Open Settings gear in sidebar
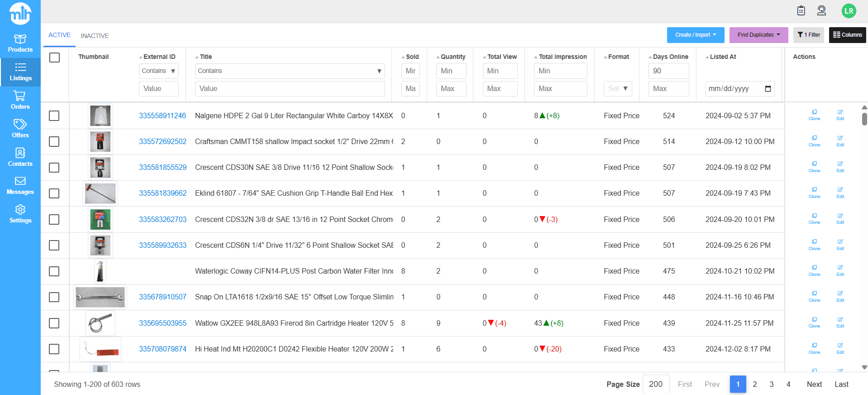This screenshot has height=395, width=868. click(x=20, y=214)
